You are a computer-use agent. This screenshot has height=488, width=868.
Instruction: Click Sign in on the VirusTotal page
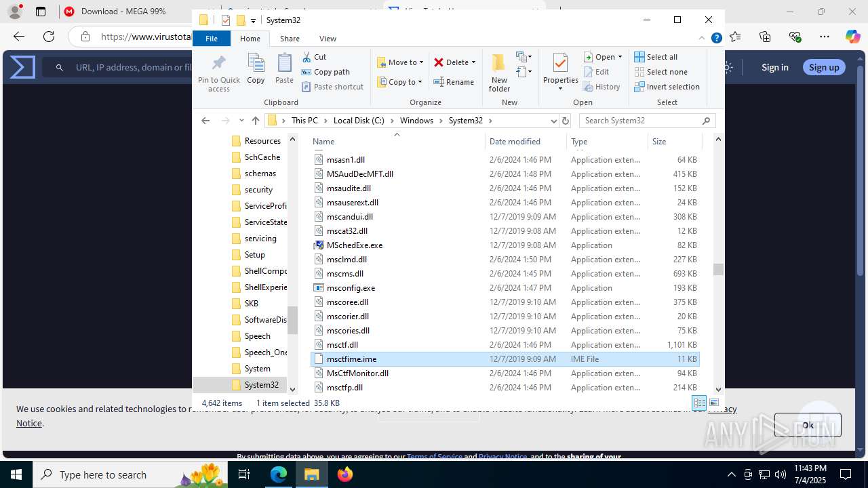[774, 67]
